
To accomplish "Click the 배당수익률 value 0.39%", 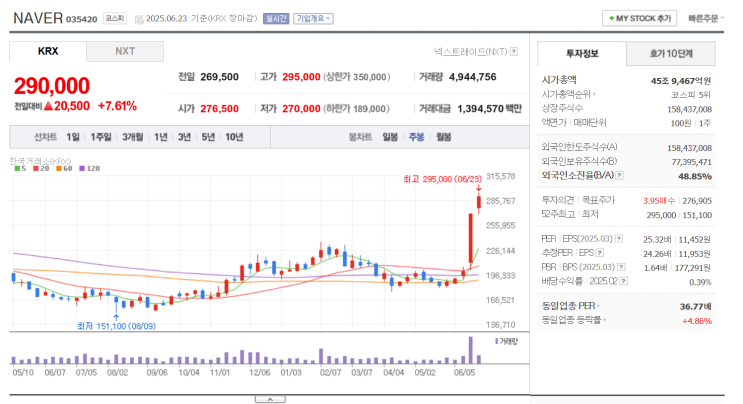I will click(x=700, y=282).
